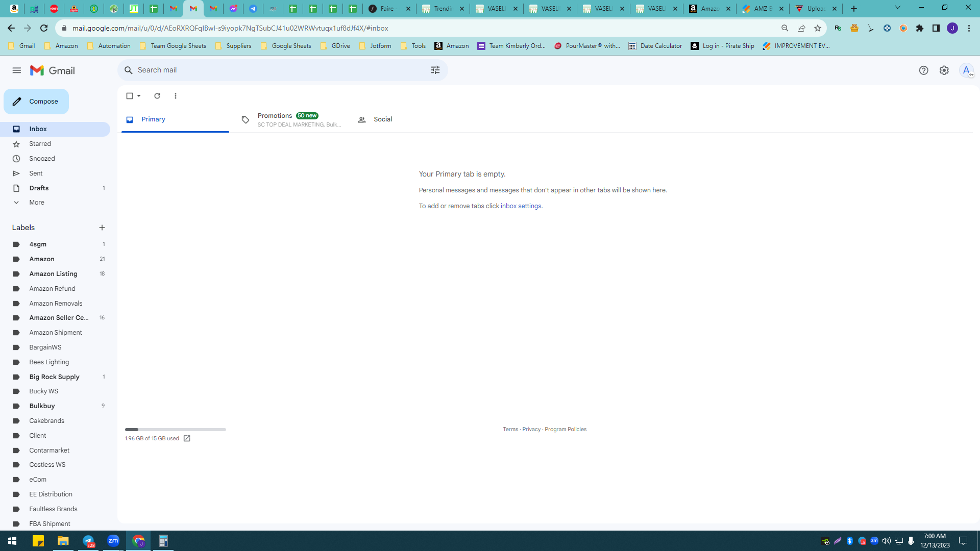The image size is (980, 551).
Task: Open the Amazon Listing label
Action: point(55,274)
